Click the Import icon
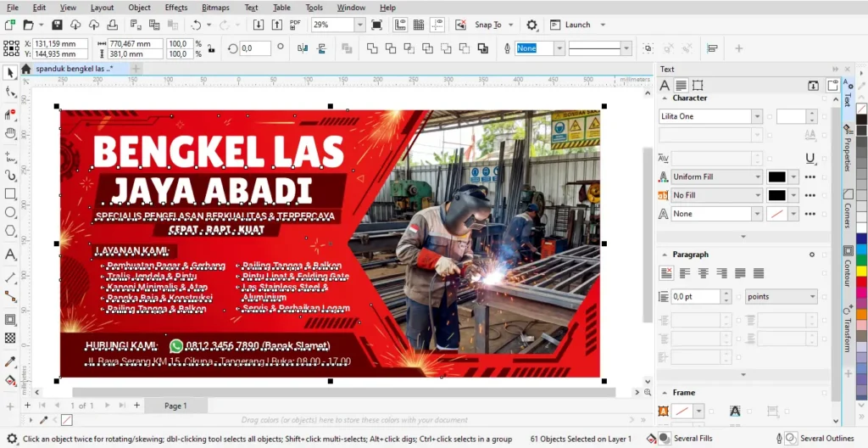 (x=258, y=25)
